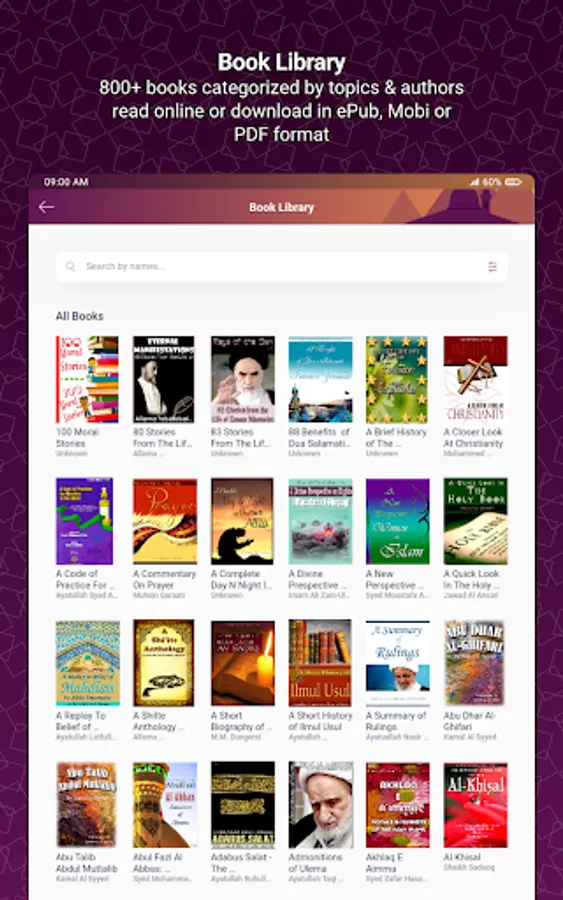Viewport: 563px width, 900px height.
Task: Tap the magnifier search icon
Action: pos(71,266)
